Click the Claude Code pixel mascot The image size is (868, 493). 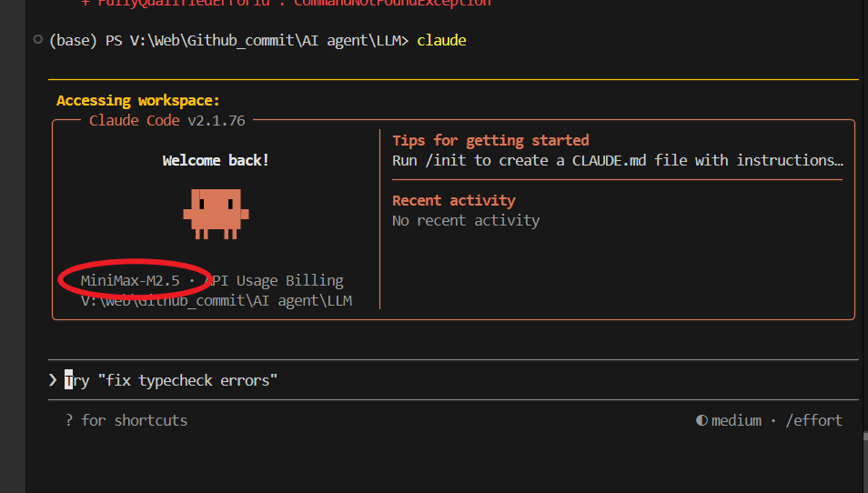216,214
